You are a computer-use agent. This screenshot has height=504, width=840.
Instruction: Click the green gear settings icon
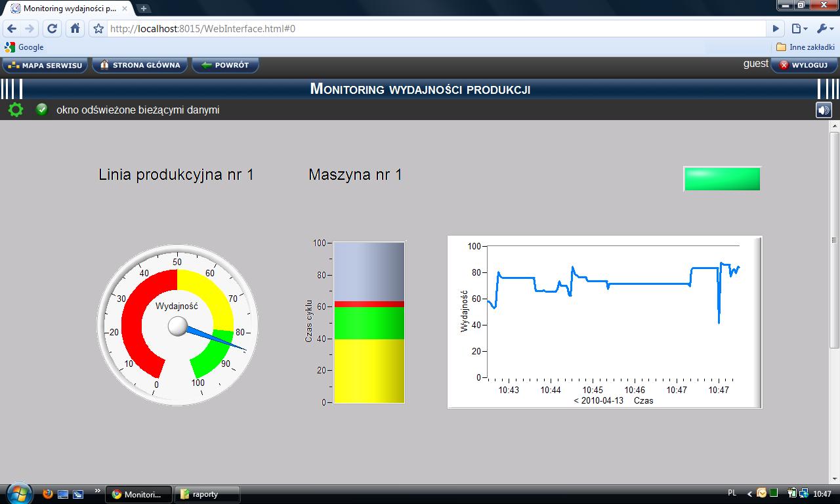[15, 110]
